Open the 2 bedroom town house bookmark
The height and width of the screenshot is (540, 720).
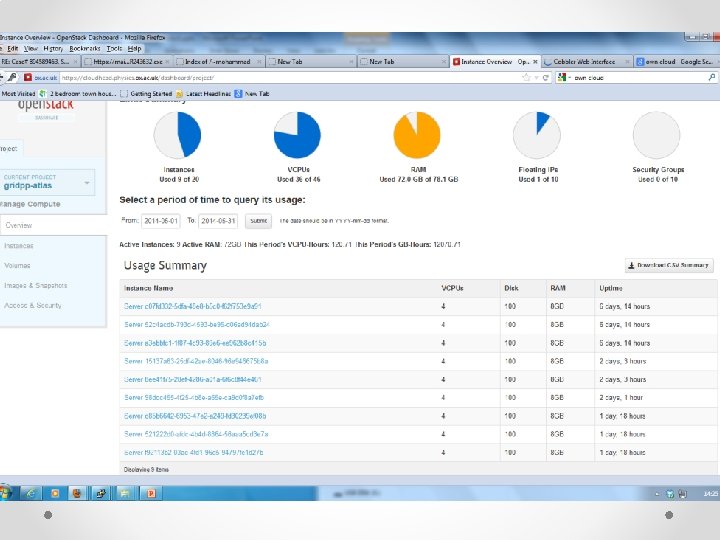pyautogui.click(x=78, y=94)
